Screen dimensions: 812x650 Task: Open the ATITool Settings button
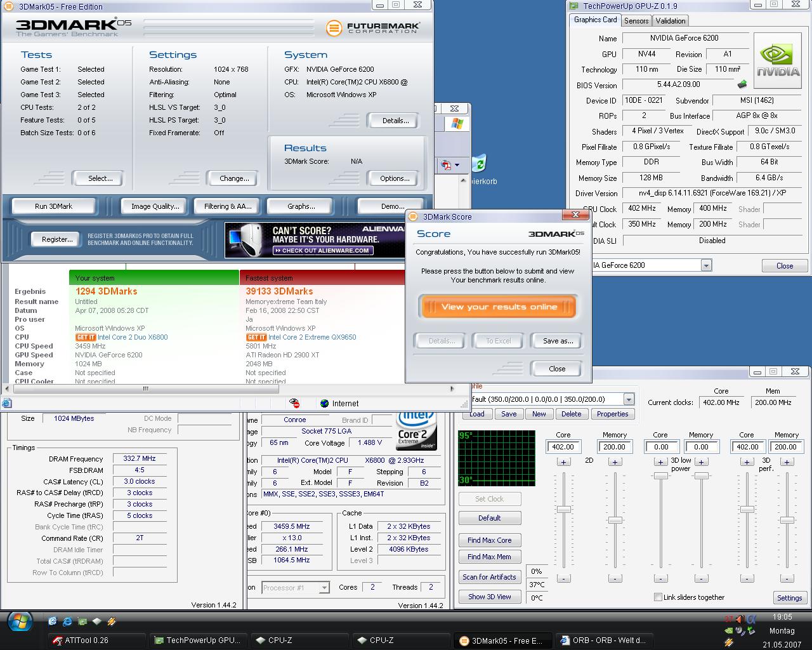tap(790, 598)
